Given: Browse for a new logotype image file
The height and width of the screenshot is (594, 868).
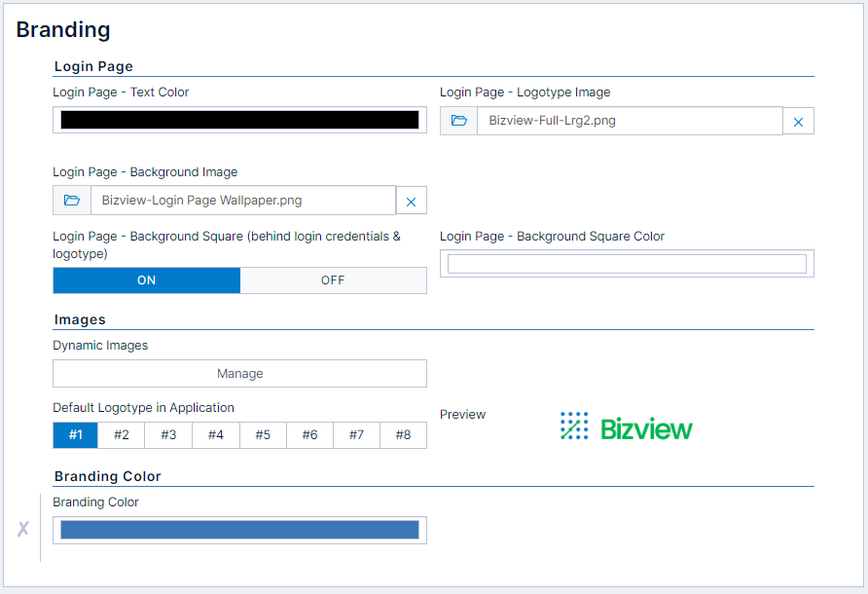Looking at the screenshot, I should 457,121.
